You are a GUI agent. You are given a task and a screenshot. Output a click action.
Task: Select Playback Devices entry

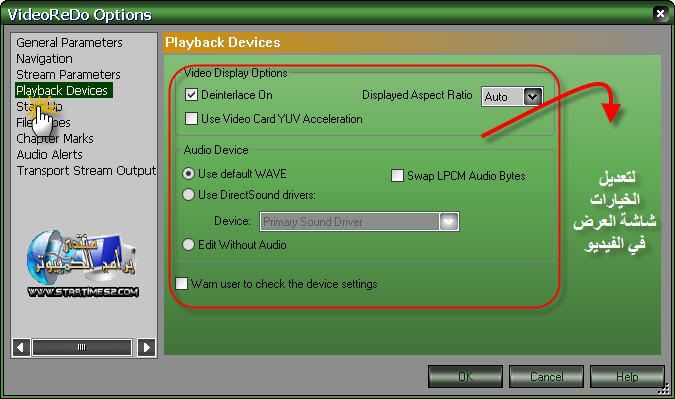[x=63, y=90]
